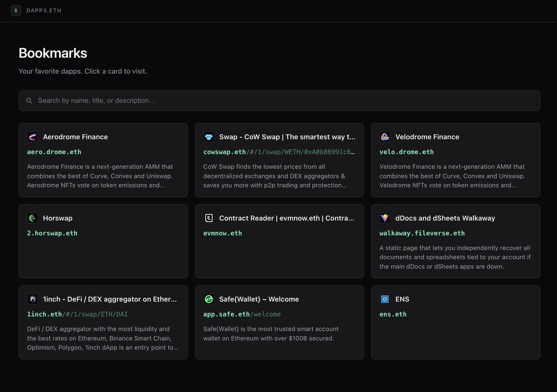The image size is (557, 392).
Task: Open the Velodrome Finance card title
Action: tap(427, 137)
